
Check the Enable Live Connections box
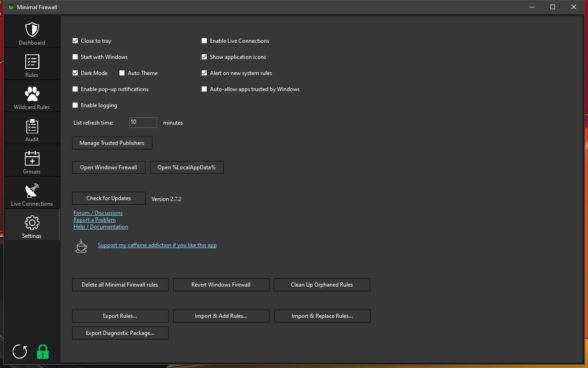tap(204, 41)
